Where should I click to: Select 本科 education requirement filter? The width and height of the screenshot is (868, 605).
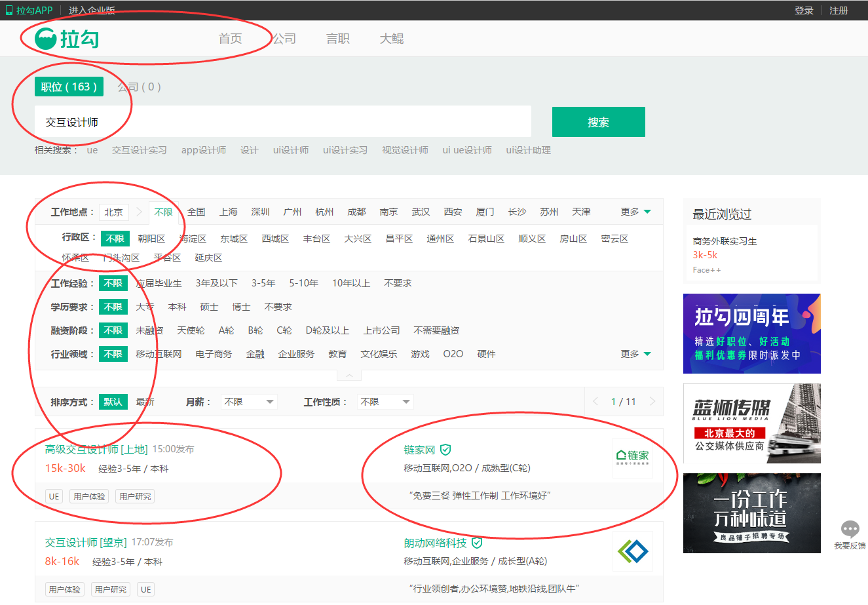(177, 307)
